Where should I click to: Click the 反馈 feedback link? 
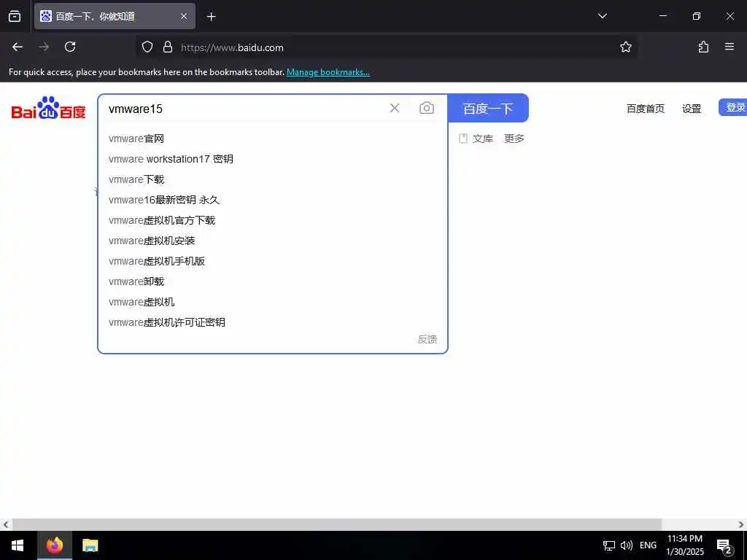coord(427,339)
